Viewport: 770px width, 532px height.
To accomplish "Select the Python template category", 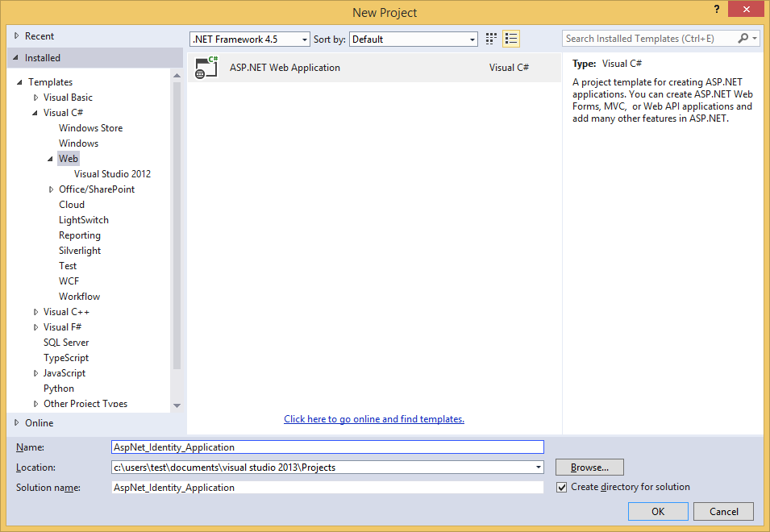I will [x=58, y=388].
